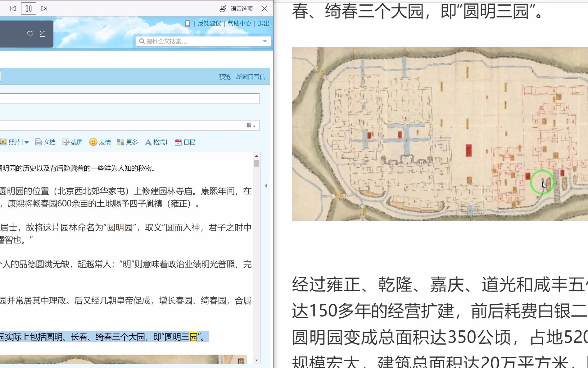Image resolution: width=588 pixels, height=368 pixels.
Task: Open 反馈建议 link
Action: [x=210, y=24]
